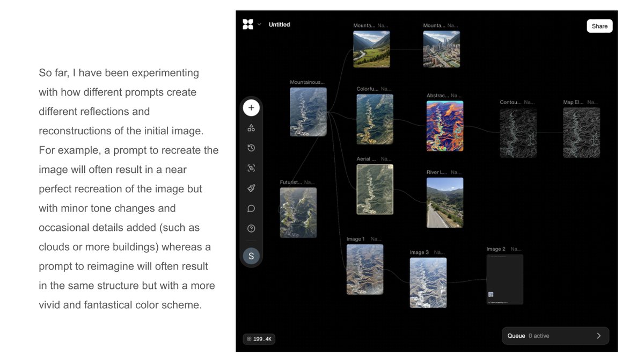This screenshot has width=644, height=363.
Task: Click the four-petal app logo
Action: pos(247,24)
